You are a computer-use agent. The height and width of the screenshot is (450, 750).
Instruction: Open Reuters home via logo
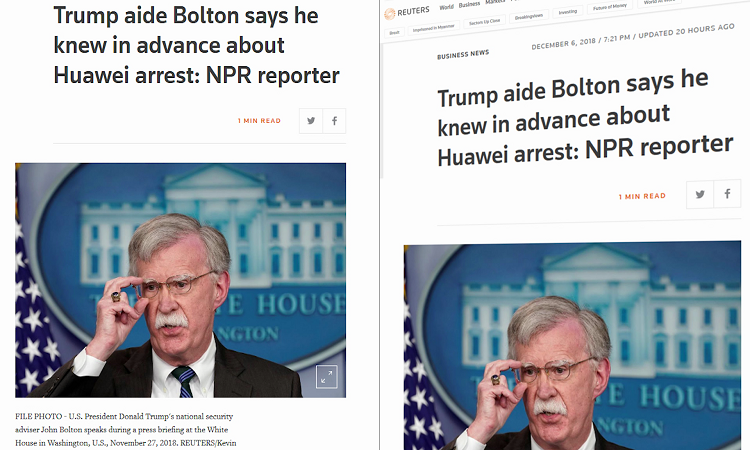pos(407,12)
